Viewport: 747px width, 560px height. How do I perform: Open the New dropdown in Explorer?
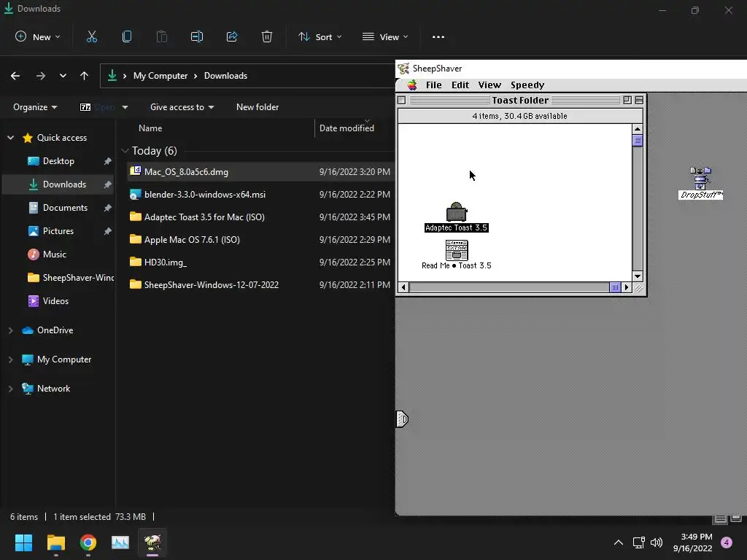(38, 36)
